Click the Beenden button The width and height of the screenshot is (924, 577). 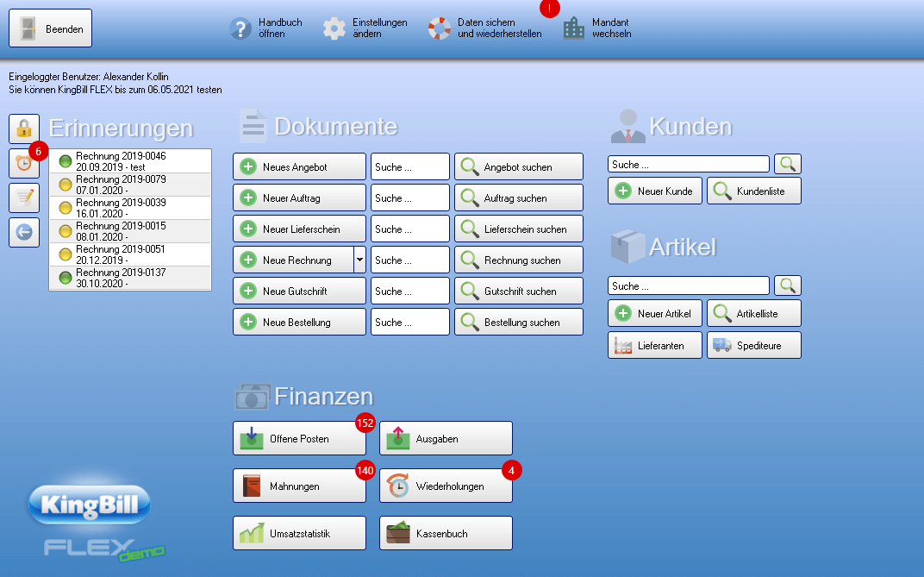[x=50, y=28]
